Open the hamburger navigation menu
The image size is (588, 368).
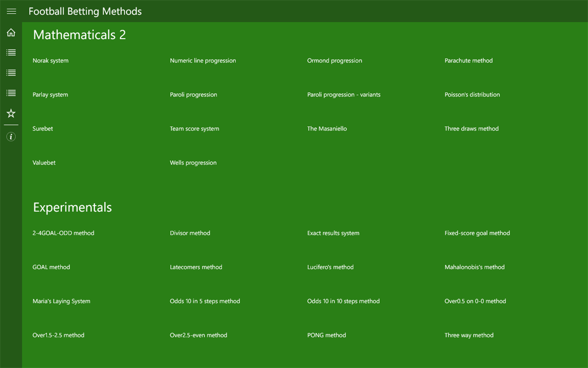pos(11,11)
